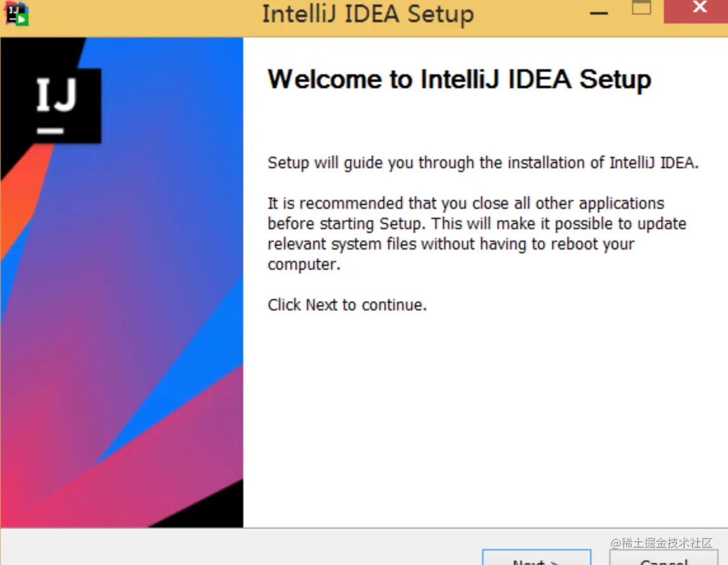Click the paragraph recommending closing other applications
The image size is (728, 565).
click(x=476, y=234)
